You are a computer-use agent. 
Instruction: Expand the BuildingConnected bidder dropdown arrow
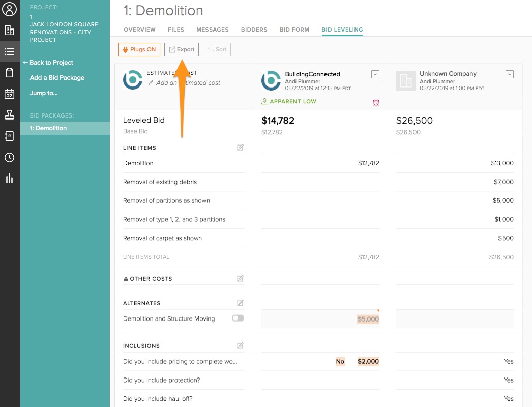tap(375, 74)
